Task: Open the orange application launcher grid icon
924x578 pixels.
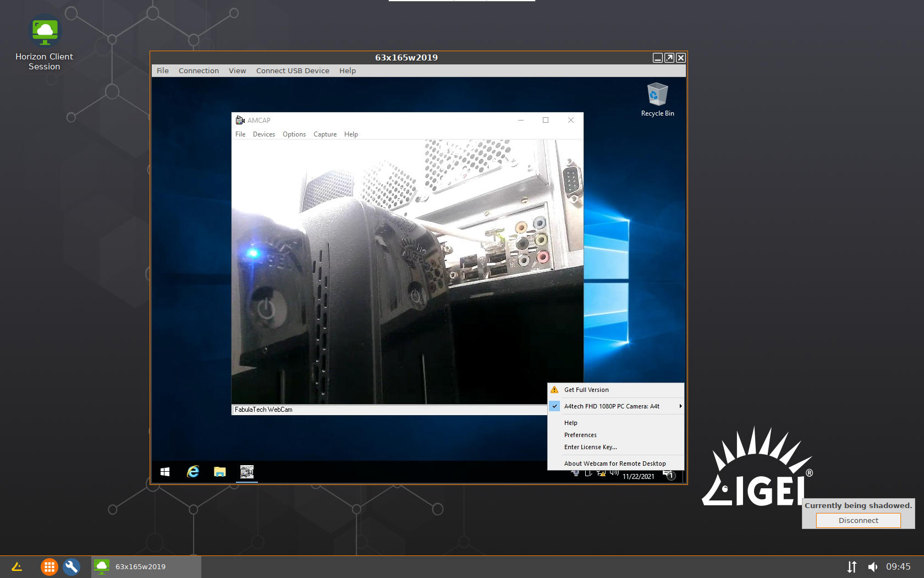Action: pos(49,566)
